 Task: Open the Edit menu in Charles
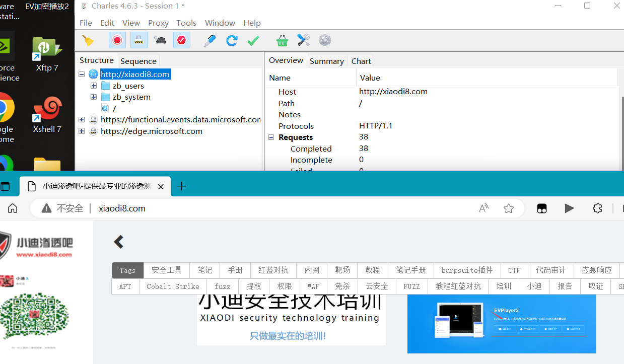point(107,23)
